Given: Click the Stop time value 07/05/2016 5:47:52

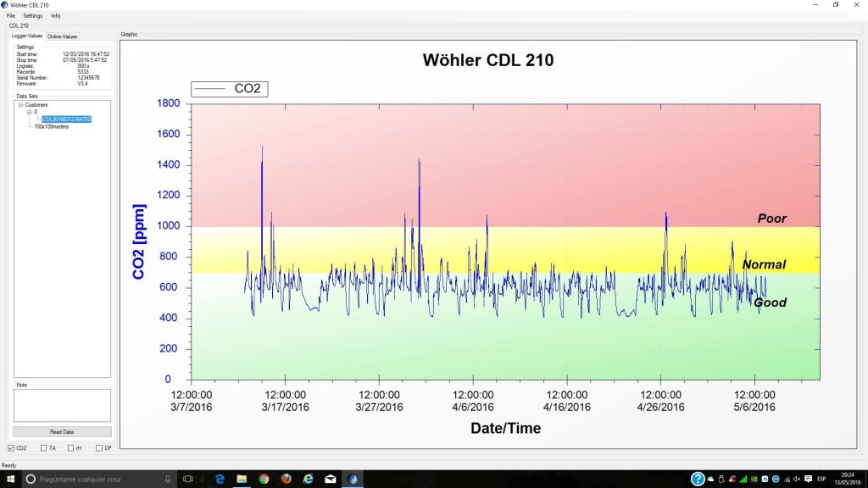Looking at the screenshot, I should pyautogui.click(x=85, y=60).
